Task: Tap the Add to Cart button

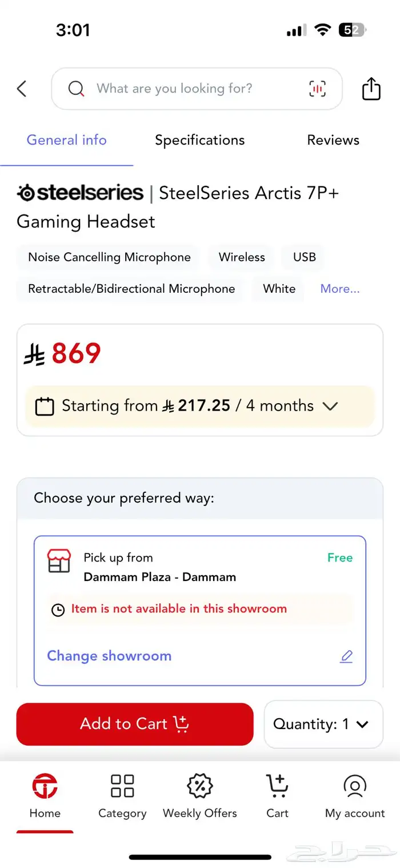Action: 135,724
